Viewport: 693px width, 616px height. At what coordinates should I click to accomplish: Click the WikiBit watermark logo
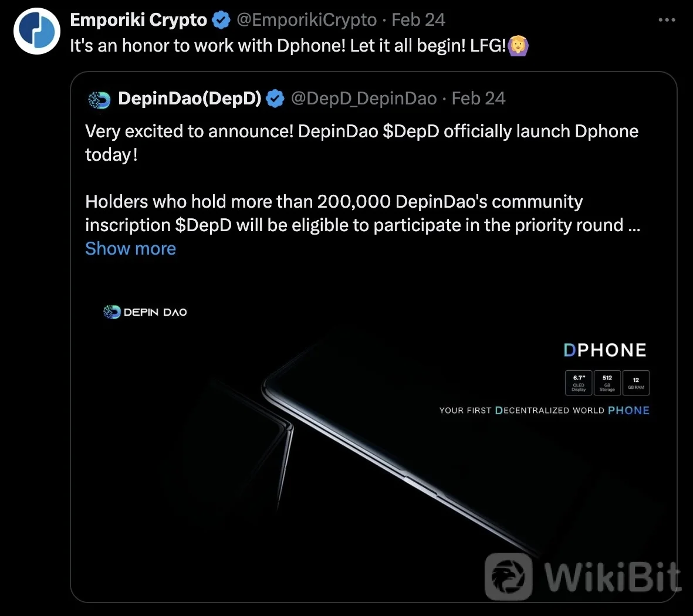[x=583, y=577]
